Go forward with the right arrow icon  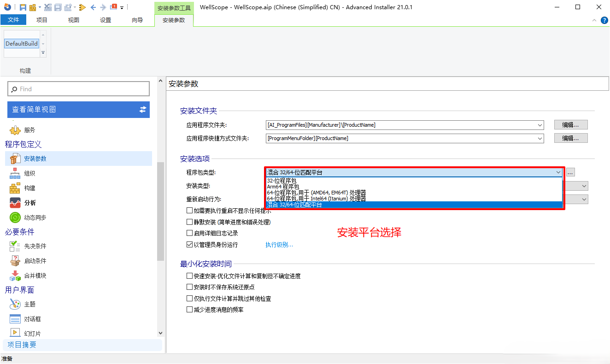click(x=103, y=7)
